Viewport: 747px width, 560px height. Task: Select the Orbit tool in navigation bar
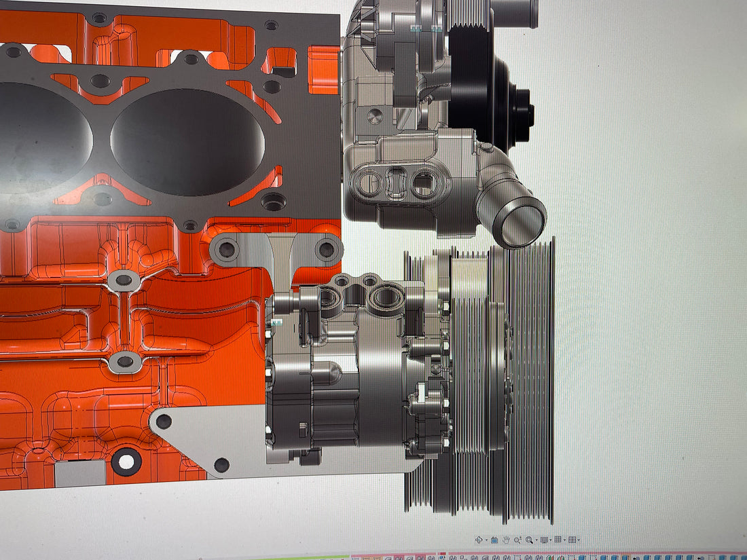coord(479,540)
